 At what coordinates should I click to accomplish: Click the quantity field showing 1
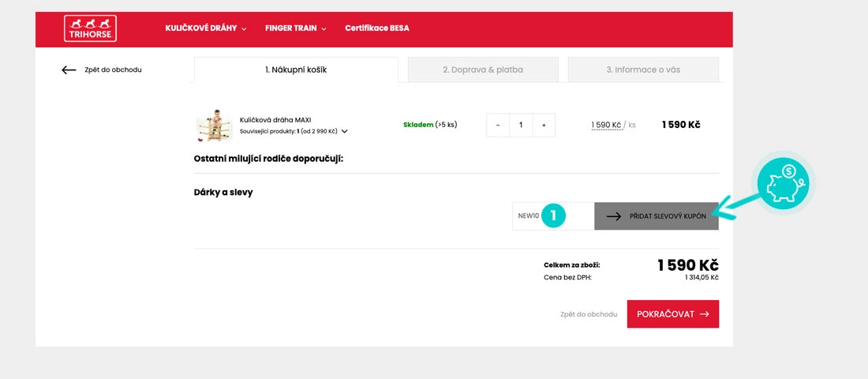coord(521,126)
